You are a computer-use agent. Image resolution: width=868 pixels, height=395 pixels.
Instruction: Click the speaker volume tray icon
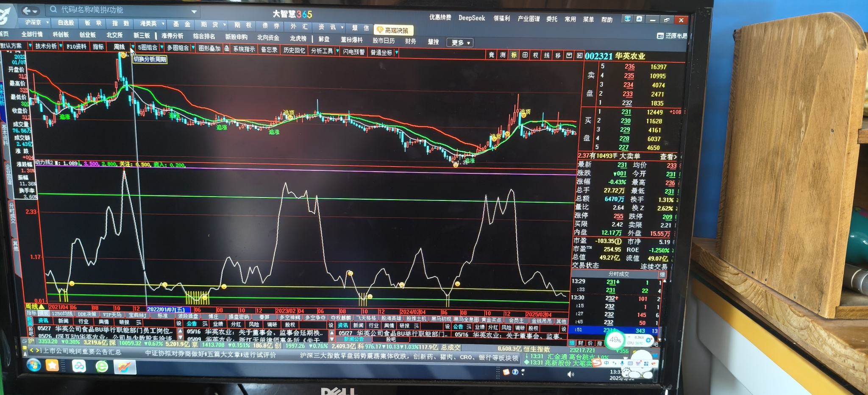(x=570, y=374)
